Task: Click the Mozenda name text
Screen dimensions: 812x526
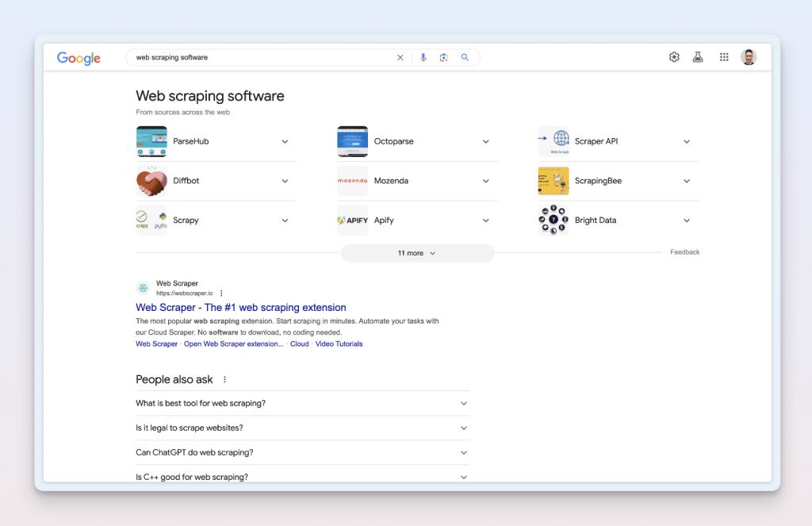Action: point(391,181)
